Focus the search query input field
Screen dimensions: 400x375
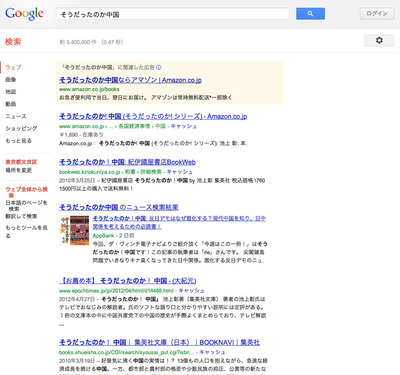pos(173,14)
